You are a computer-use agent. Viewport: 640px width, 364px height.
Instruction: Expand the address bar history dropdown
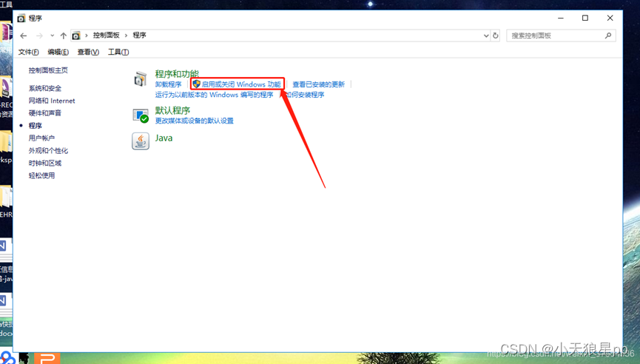pos(486,36)
